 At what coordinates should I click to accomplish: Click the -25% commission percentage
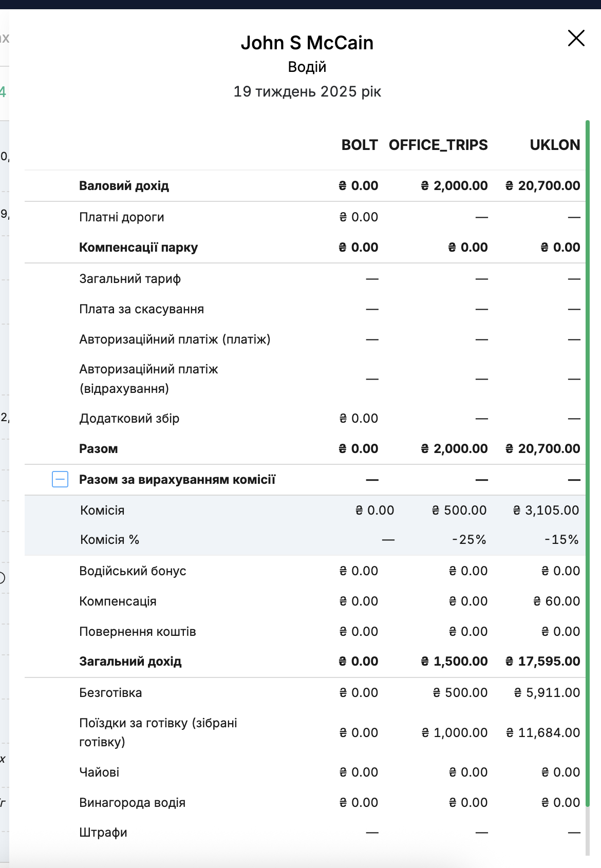pos(469,539)
